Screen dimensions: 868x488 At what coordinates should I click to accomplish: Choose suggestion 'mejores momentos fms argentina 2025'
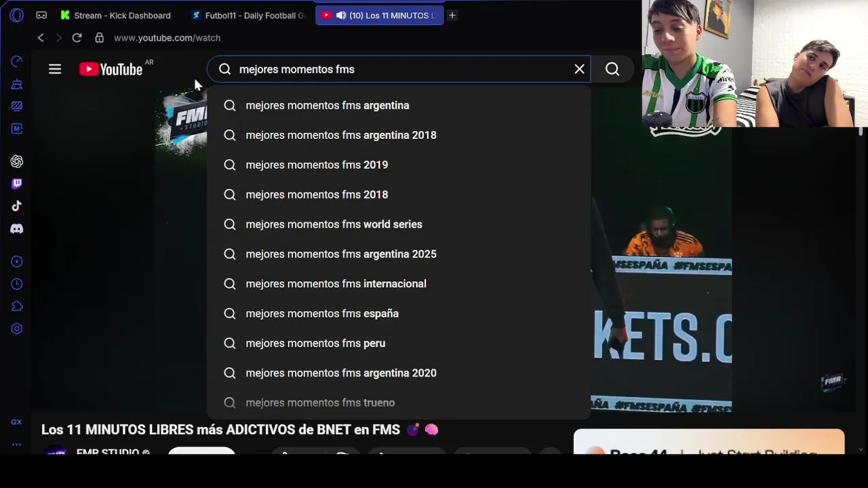(399, 254)
